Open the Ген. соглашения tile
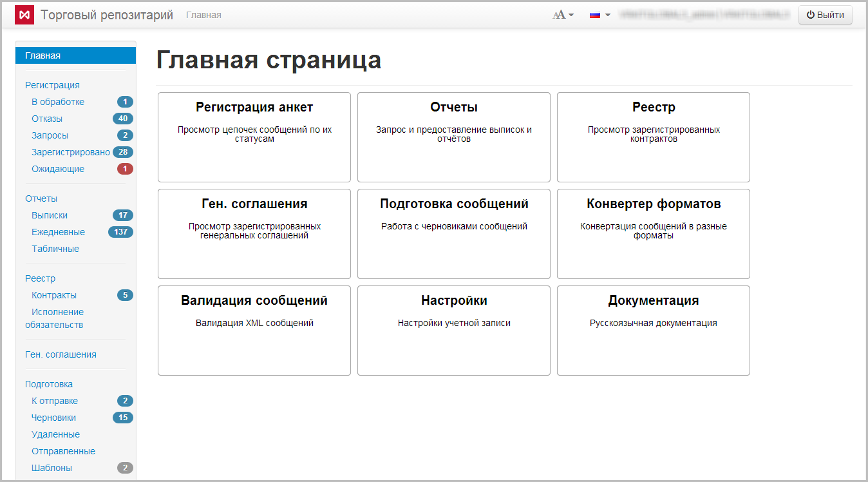Viewport: 868px width, 482px height. [254, 233]
